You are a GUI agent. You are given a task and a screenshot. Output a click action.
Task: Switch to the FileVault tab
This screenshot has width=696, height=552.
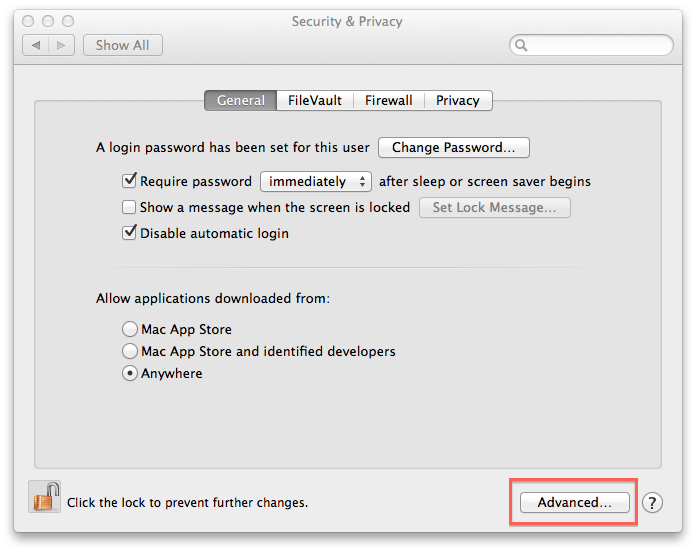pyautogui.click(x=315, y=100)
